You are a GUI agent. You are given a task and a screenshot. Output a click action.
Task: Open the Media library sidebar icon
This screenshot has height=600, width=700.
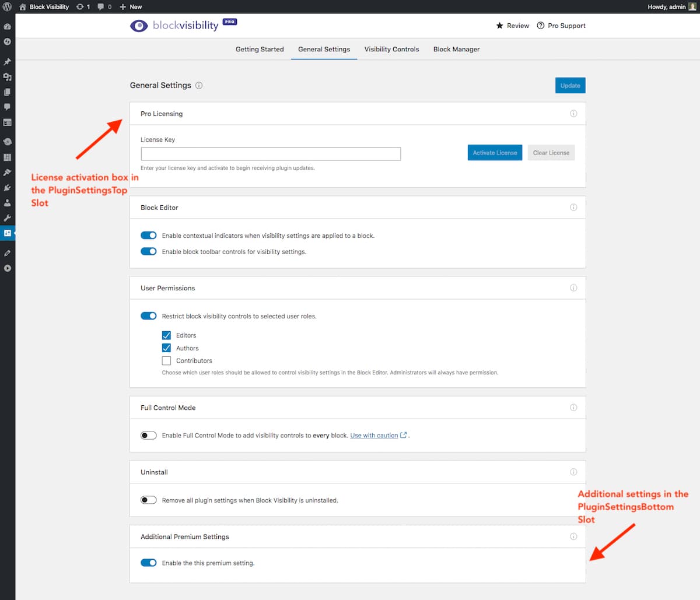tap(7, 77)
